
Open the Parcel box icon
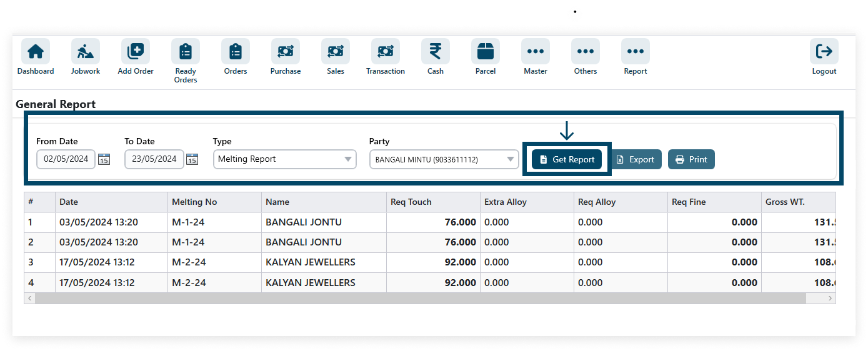[x=486, y=51]
